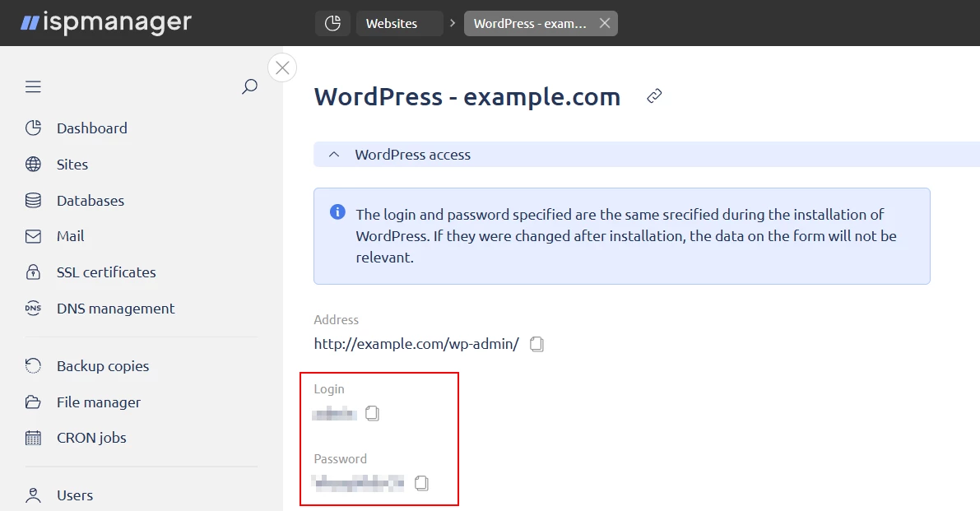
Task: Click the hamburger menu icon in sidebar
Action: point(33,87)
